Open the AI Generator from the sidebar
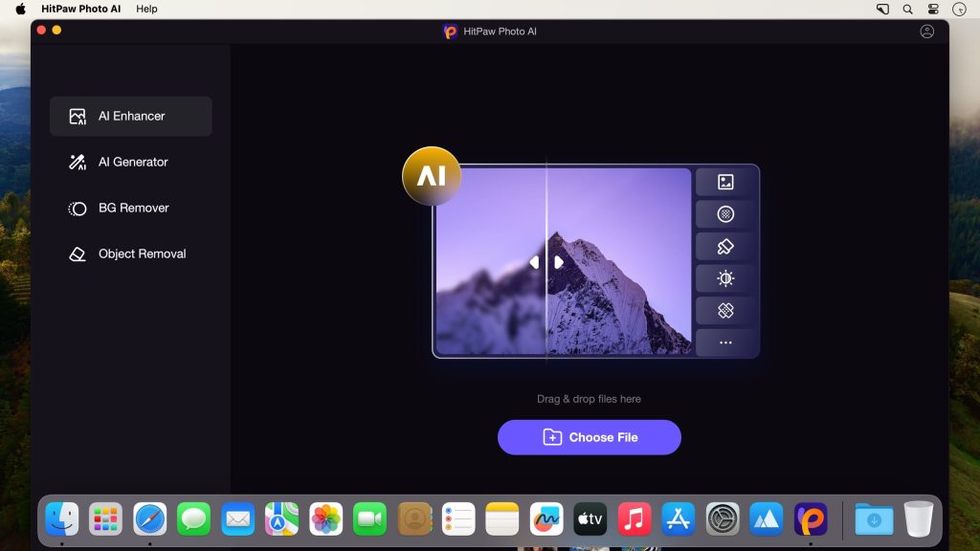This screenshot has width=980, height=551. click(x=130, y=162)
